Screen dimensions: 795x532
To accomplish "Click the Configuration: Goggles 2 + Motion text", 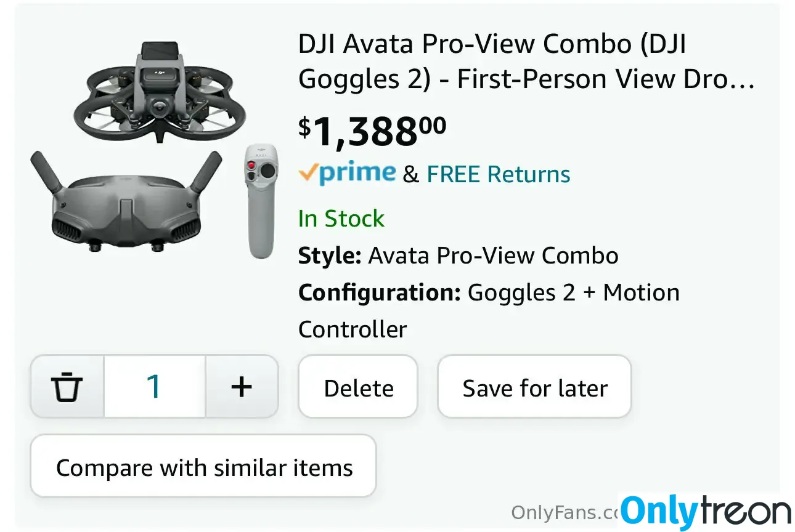I will point(489,292).
